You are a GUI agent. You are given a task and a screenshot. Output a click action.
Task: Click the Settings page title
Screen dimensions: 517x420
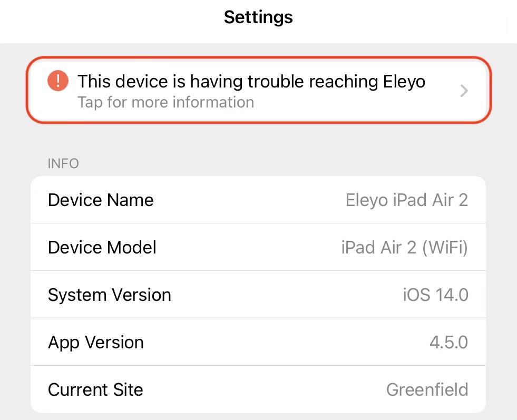click(258, 17)
